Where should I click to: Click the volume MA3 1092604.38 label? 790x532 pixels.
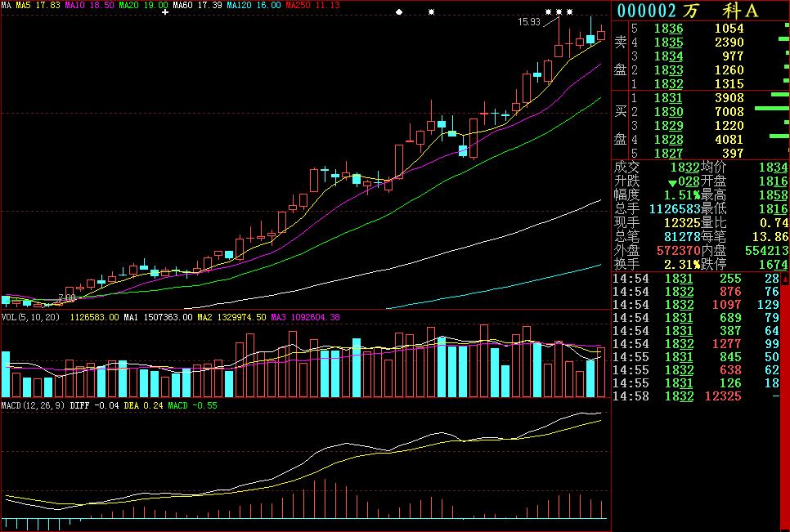click(305, 317)
